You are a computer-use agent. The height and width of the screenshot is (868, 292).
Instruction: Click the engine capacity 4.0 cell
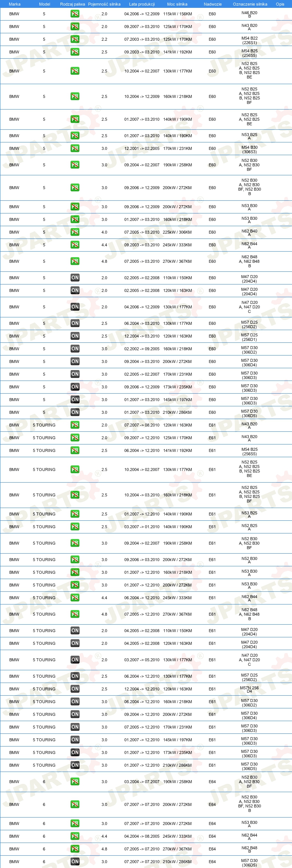[x=104, y=232]
